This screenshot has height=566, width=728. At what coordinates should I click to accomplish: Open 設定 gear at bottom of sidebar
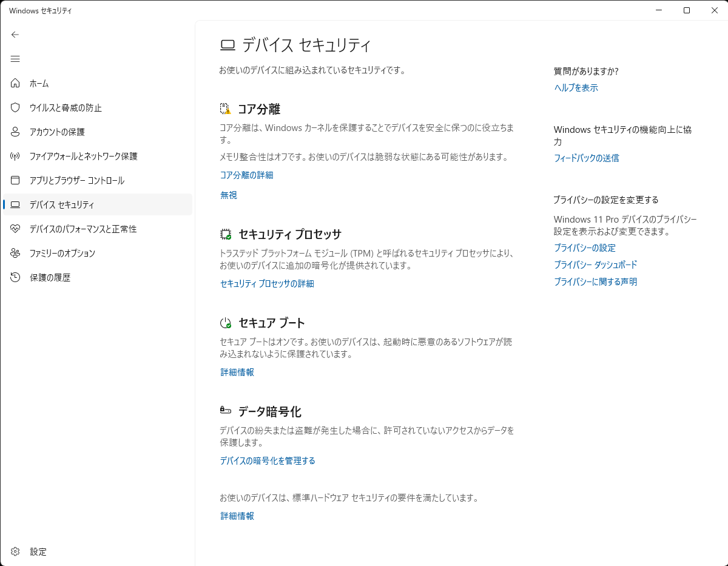[x=16, y=551]
